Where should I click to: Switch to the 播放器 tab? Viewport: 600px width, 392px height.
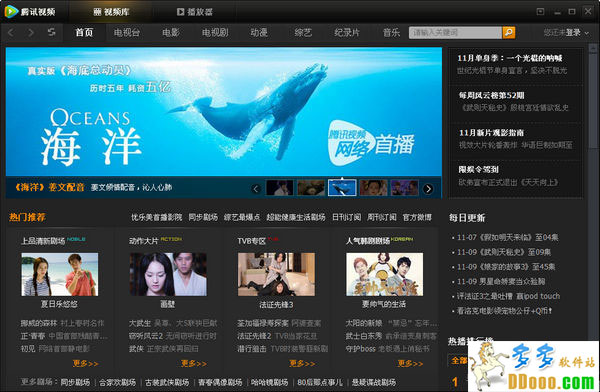point(195,12)
